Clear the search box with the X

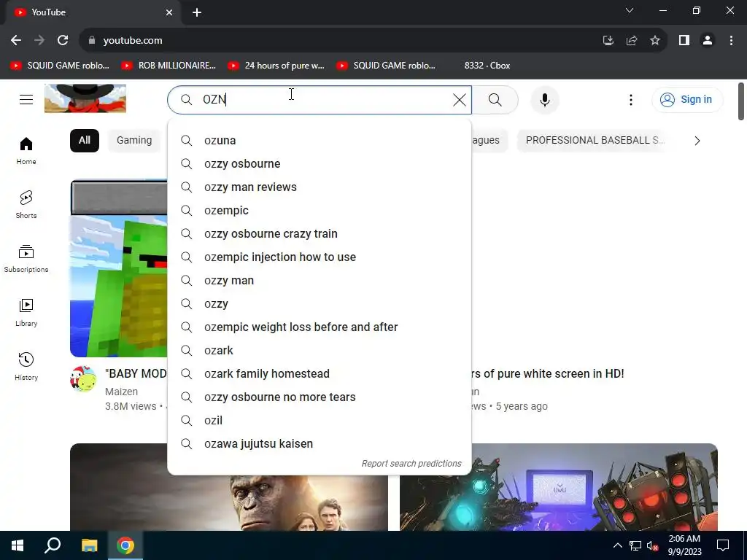(460, 99)
